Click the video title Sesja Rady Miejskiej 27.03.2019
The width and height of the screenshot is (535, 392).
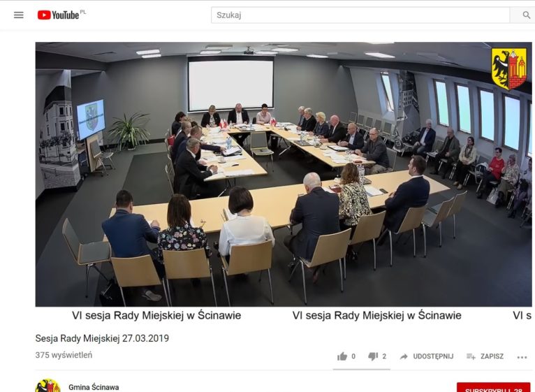point(102,338)
